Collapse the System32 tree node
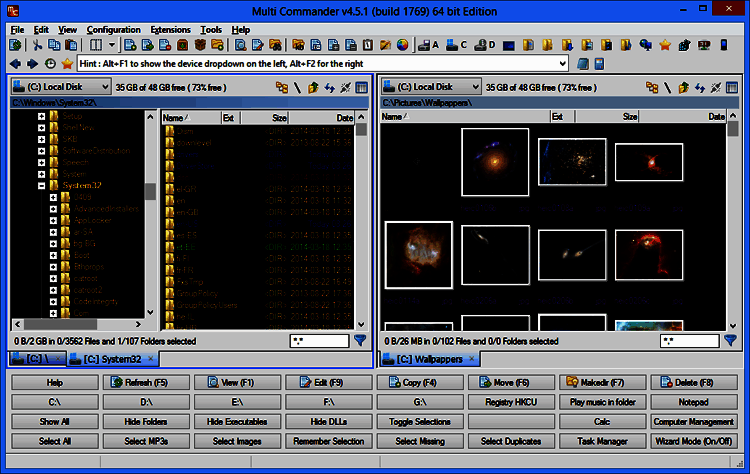The height and width of the screenshot is (474, 750). [x=41, y=185]
